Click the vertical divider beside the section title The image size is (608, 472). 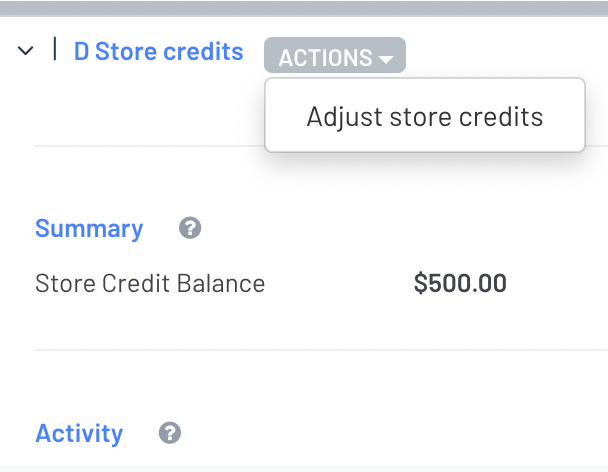(x=55, y=49)
